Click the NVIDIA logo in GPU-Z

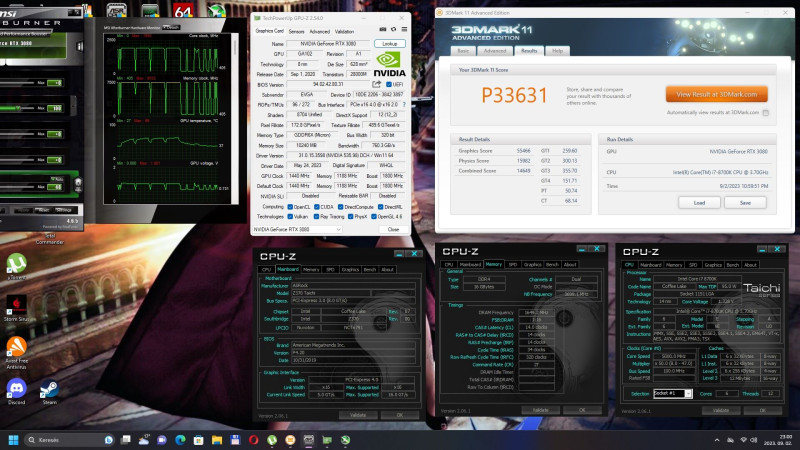(x=390, y=64)
